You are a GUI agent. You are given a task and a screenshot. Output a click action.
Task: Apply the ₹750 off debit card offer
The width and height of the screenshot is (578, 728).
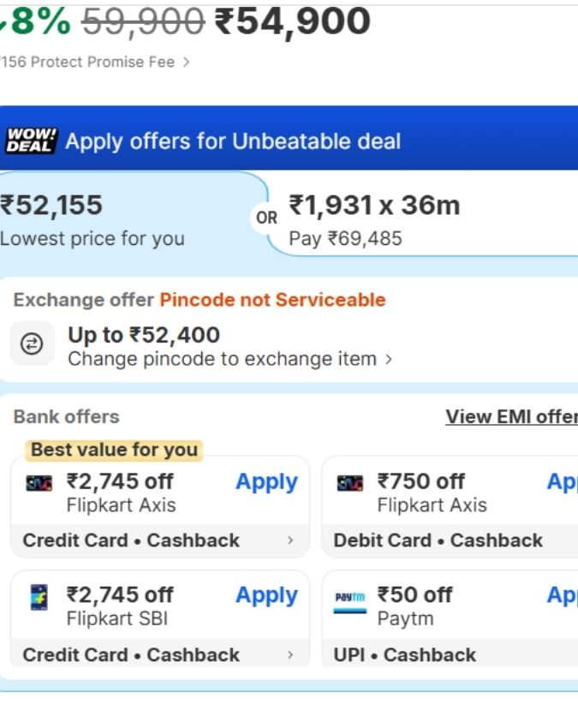[562, 482]
